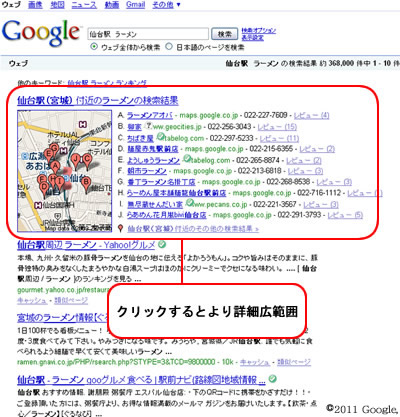Open 仙台駅 - ラーメン gooグルメ result title

pyautogui.click(x=141, y=379)
